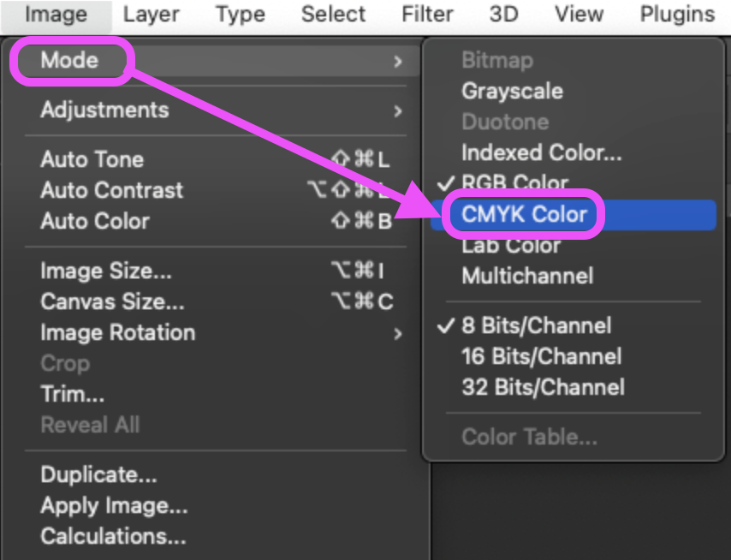Screen dimensions: 731x560
Task: Open the 3D menu
Action: point(504,15)
